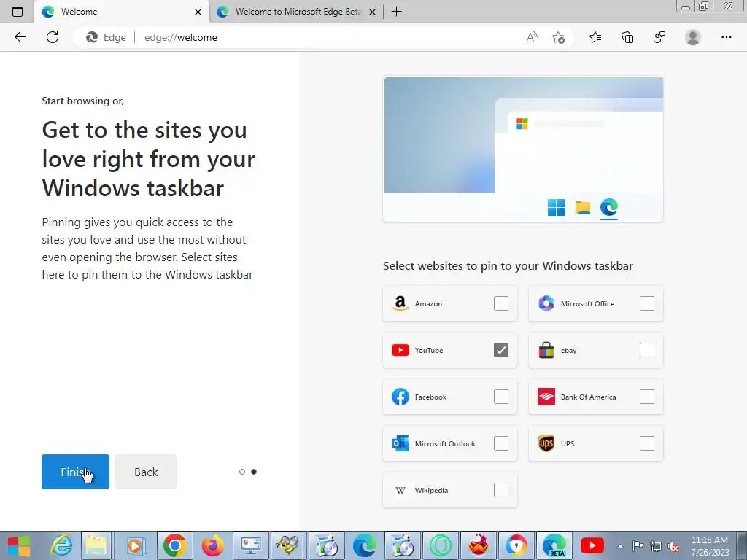
Task: Switch to Welcome to Microsoft Edge Beta tab
Action: (x=296, y=12)
